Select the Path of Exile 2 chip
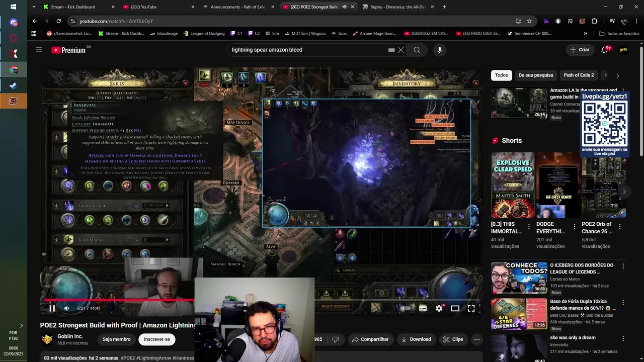Screen dimensions: 644x362 [x=579, y=75]
